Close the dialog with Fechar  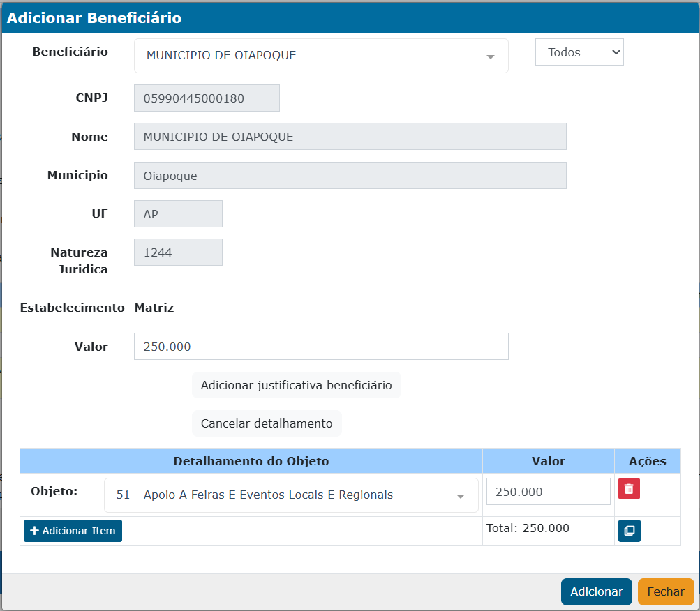(666, 591)
